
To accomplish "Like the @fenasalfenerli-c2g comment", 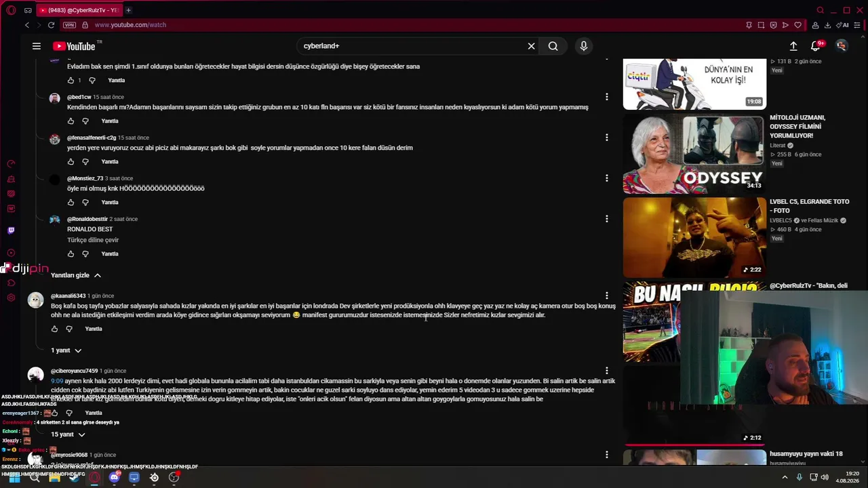I will (71, 162).
